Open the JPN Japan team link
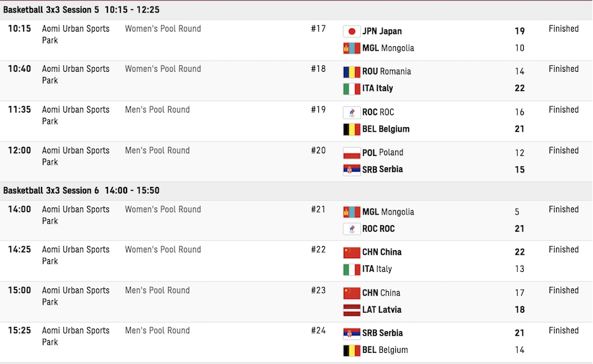 tap(382, 32)
